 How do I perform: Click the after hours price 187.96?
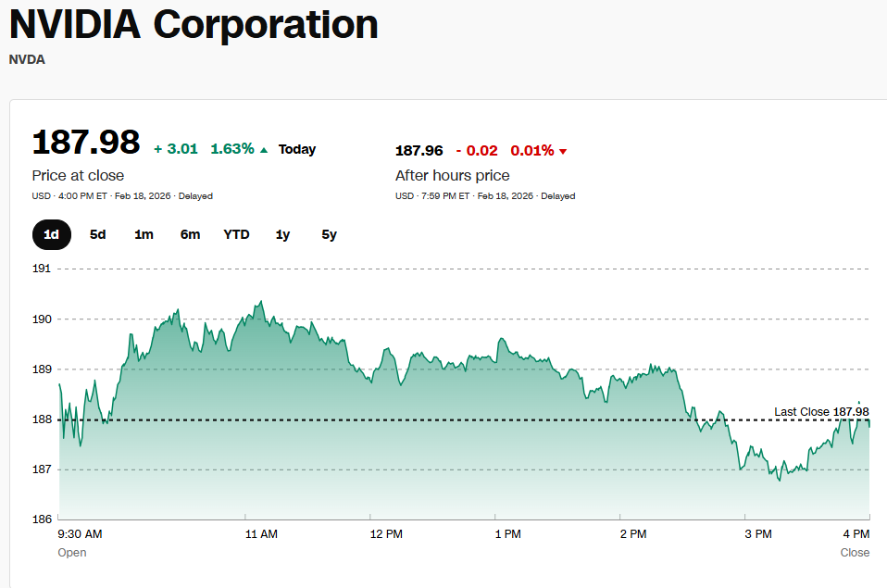(x=419, y=150)
